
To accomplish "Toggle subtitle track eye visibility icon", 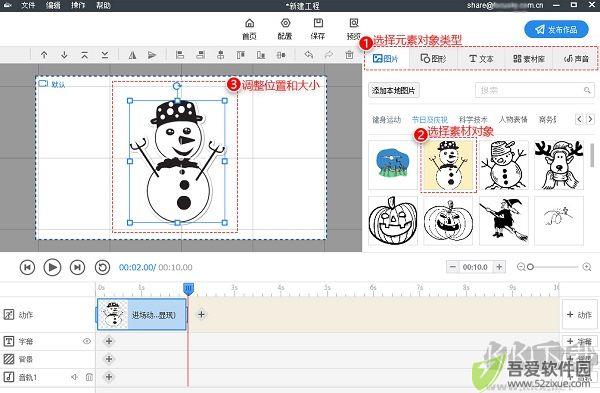I will (87, 341).
